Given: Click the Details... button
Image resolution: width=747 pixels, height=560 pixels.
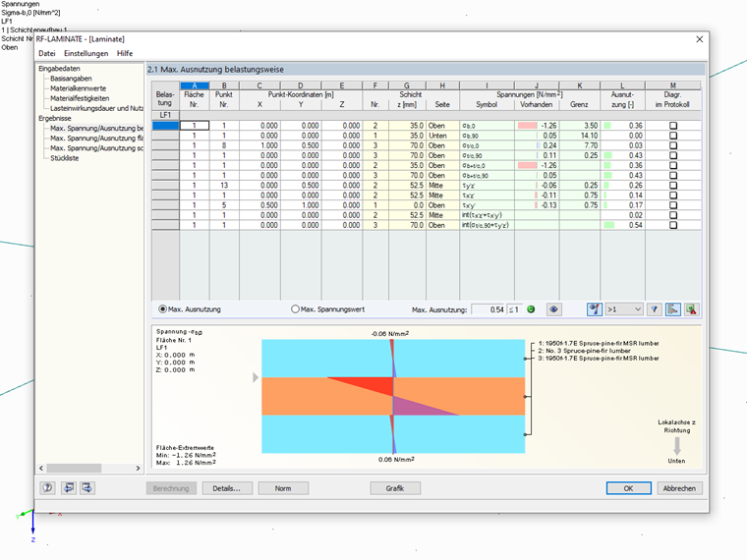Looking at the screenshot, I should [x=227, y=488].
